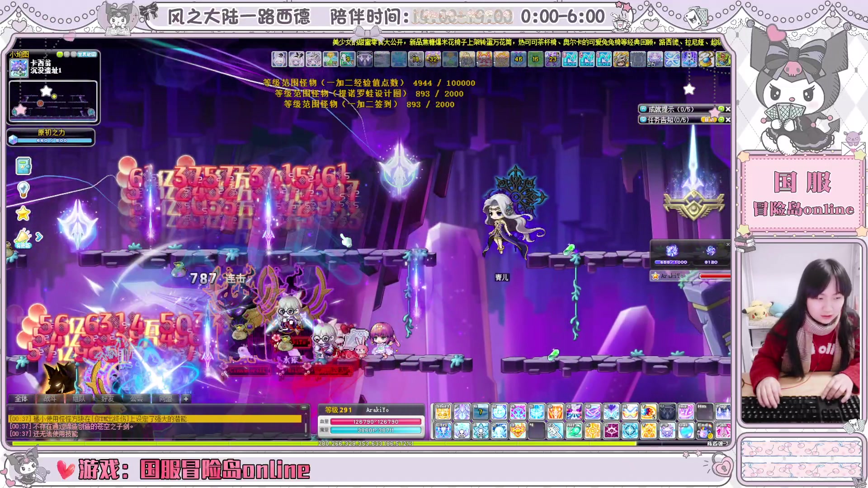Click the G-key skill showing cooldown 7
Image resolution: width=868 pixels, height=488 pixels.
[480, 412]
